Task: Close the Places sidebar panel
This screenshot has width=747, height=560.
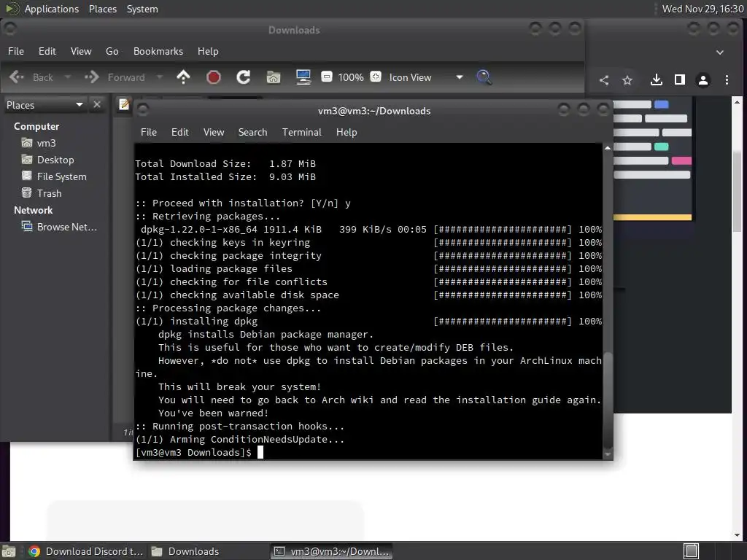Action: 97,104
